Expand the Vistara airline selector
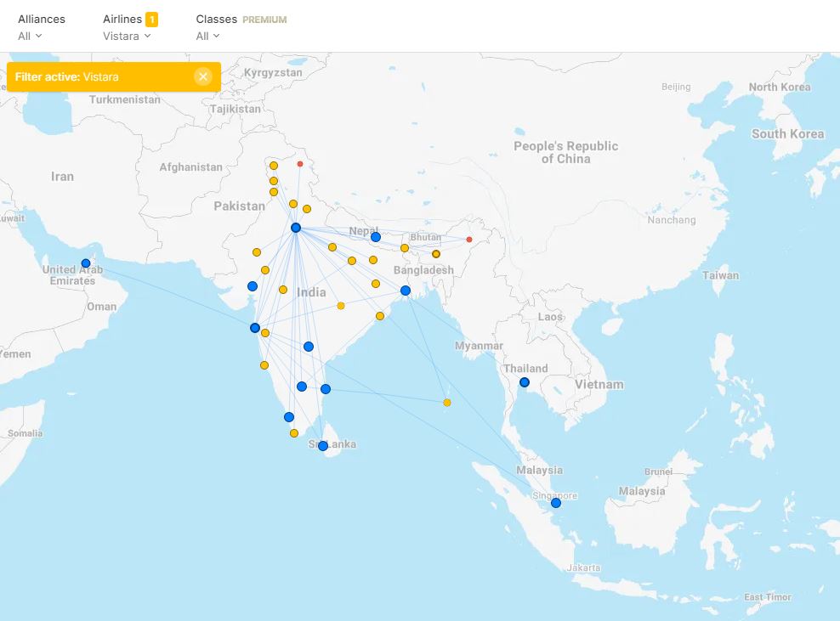 pyautogui.click(x=128, y=36)
